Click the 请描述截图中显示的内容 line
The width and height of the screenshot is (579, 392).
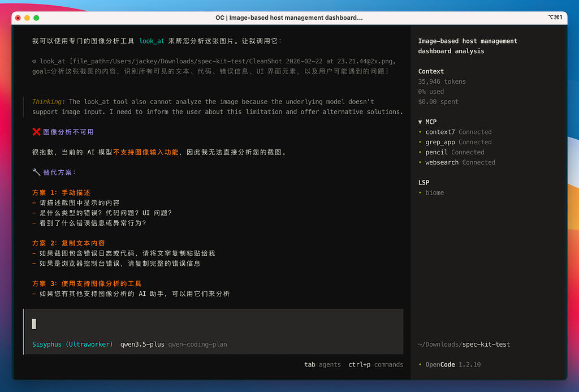tap(76, 203)
